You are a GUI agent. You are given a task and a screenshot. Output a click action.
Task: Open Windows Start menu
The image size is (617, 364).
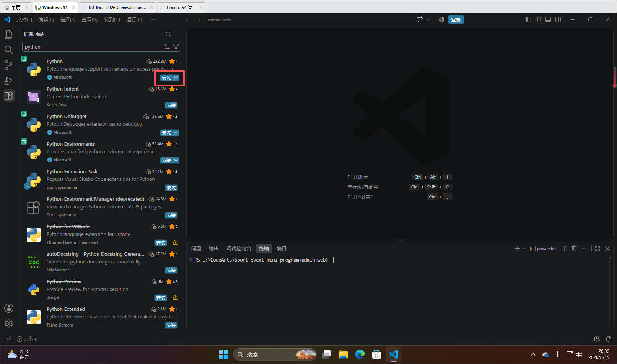point(223,354)
